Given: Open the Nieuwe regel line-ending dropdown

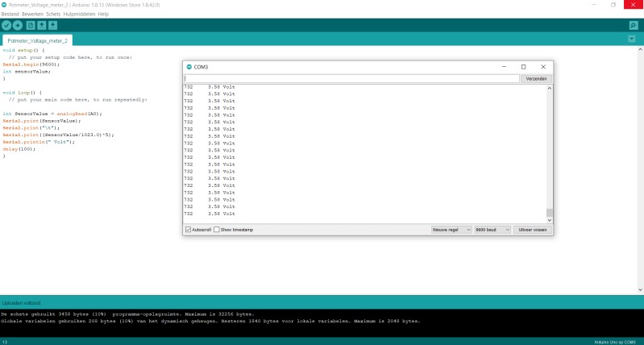Looking at the screenshot, I should pyautogui.click(x=451, y=230).
